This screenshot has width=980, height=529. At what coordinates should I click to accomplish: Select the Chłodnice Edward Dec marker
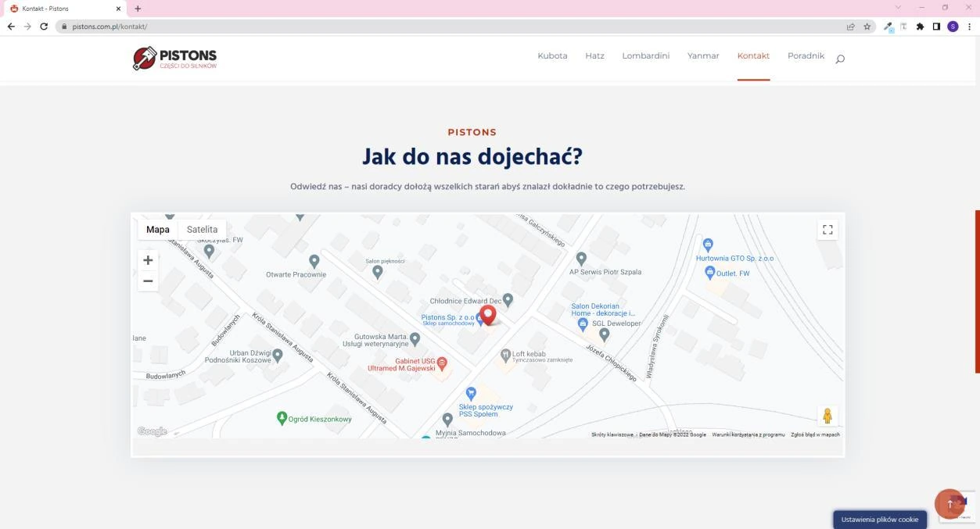tap(508, 299)
